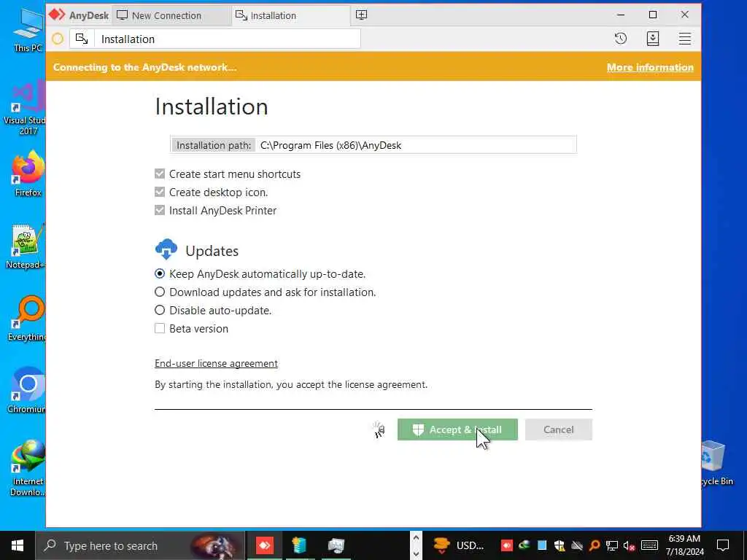Open Internet Download Manager desktop shortcut
The width and height of the screenshot is (747, 560).
pos(28,467)
